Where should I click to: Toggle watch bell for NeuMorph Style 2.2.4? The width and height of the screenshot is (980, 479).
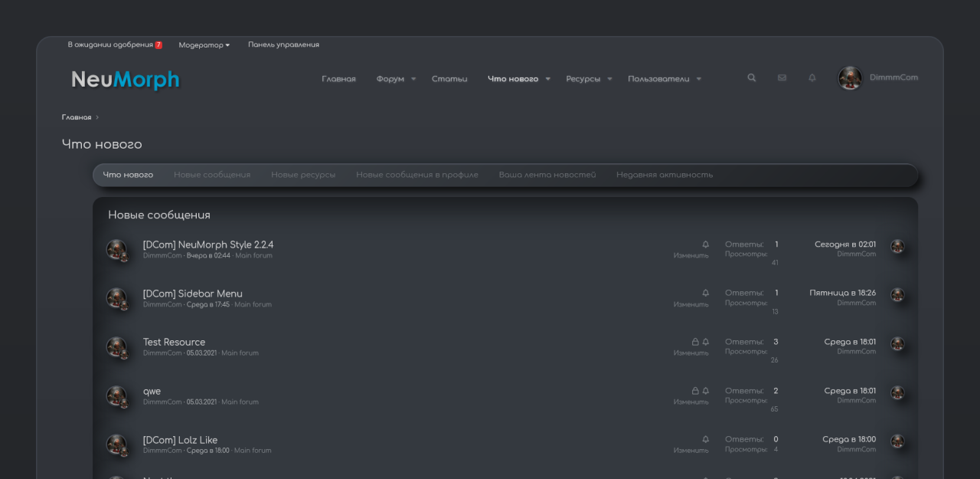coord(705,243)
